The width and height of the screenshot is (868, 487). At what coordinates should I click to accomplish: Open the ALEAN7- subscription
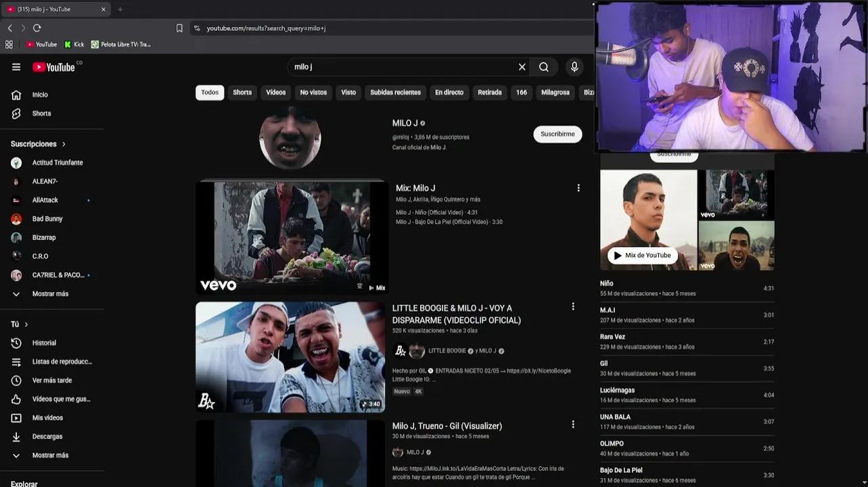point(44,182)
